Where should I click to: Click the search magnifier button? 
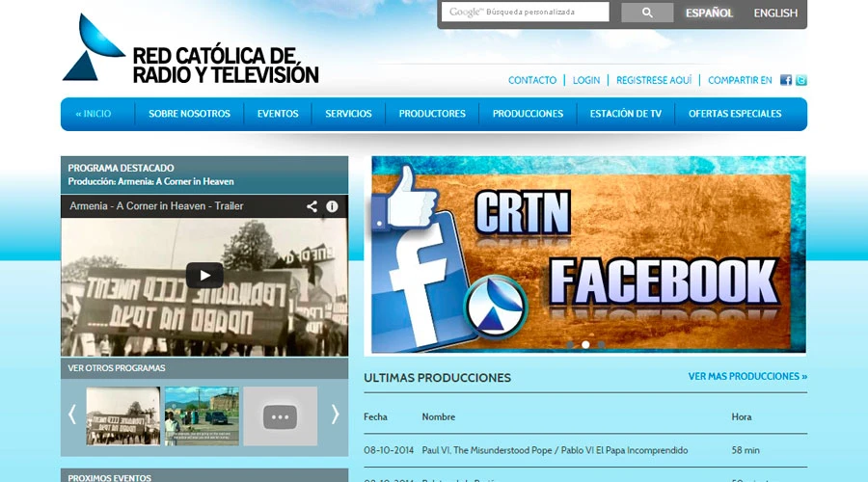tap(647, 13)
